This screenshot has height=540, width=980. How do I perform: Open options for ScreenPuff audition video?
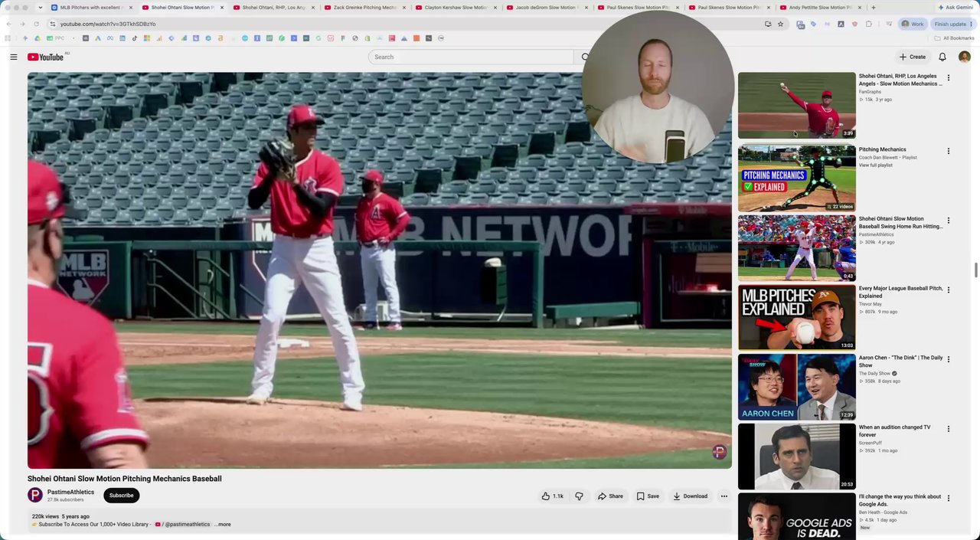point(949,429)
